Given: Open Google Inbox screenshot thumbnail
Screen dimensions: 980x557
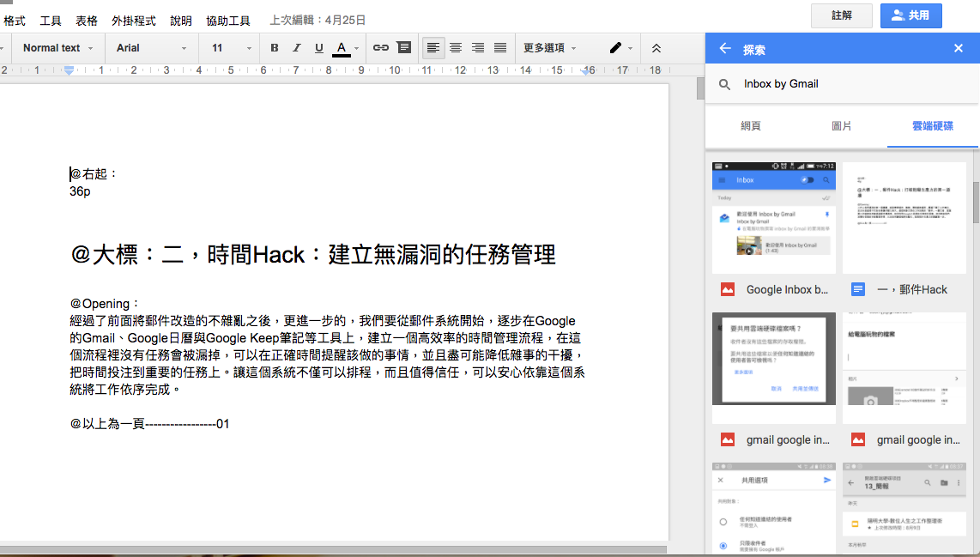Looking at the screenshot, I should (774, 217).
